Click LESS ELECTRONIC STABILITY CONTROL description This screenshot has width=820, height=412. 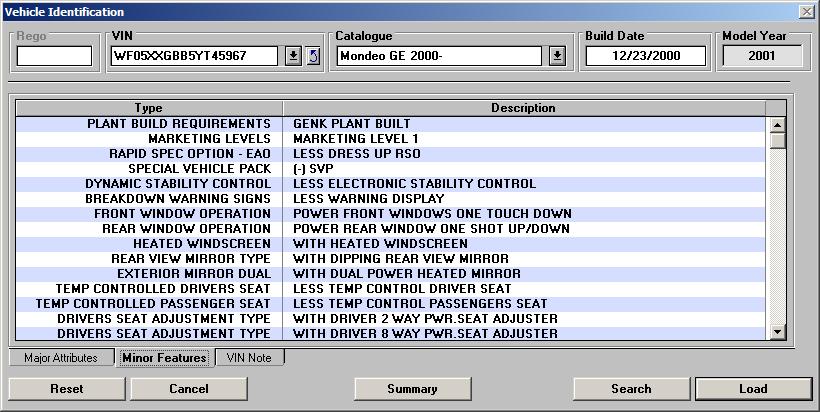point(414,184)
